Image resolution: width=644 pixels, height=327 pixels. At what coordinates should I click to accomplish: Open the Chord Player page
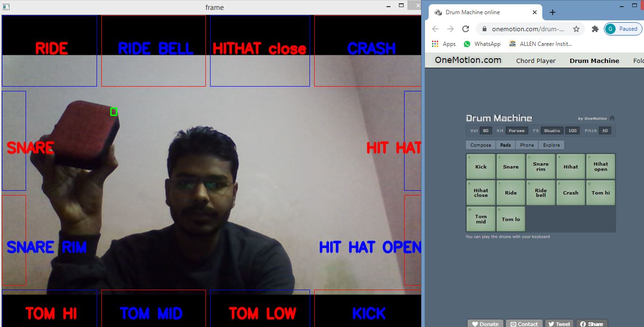535,60
